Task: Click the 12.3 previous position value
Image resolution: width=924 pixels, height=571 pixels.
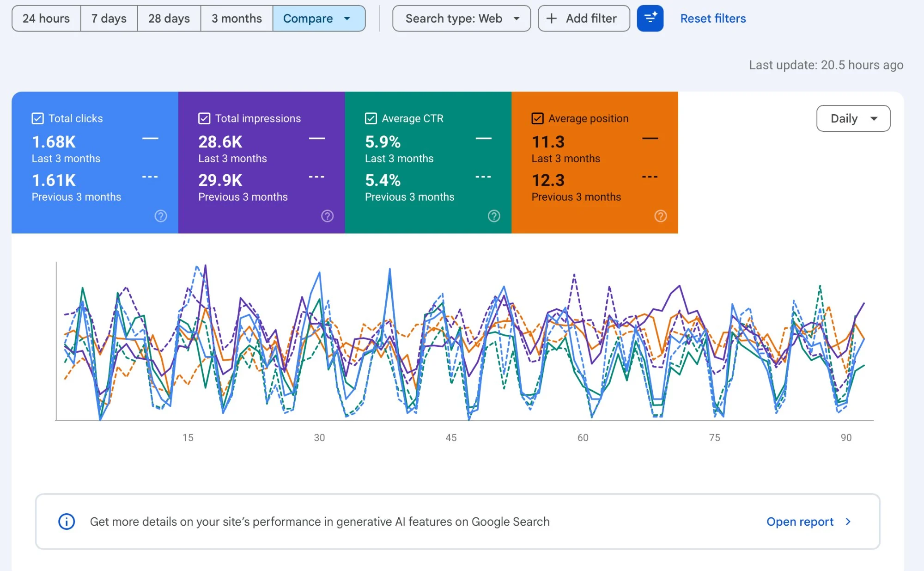Action: click(x=548, y=180)
